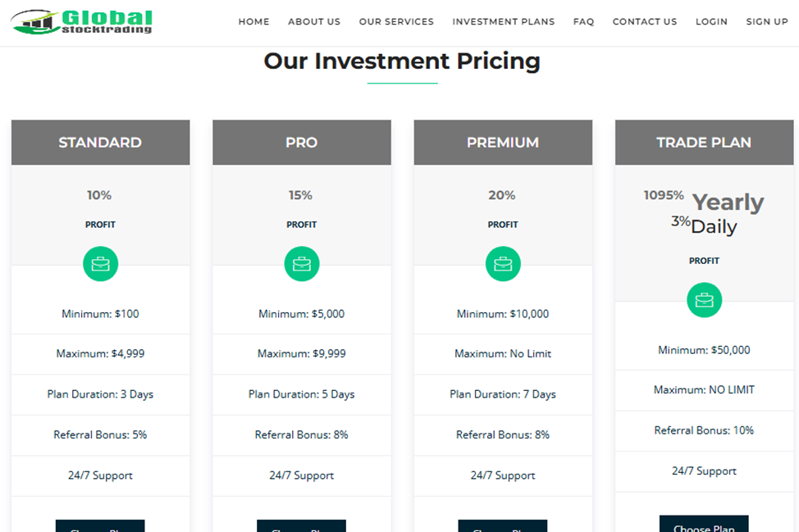
Task: Choose the Trade Plan
Action: [704, 525]
